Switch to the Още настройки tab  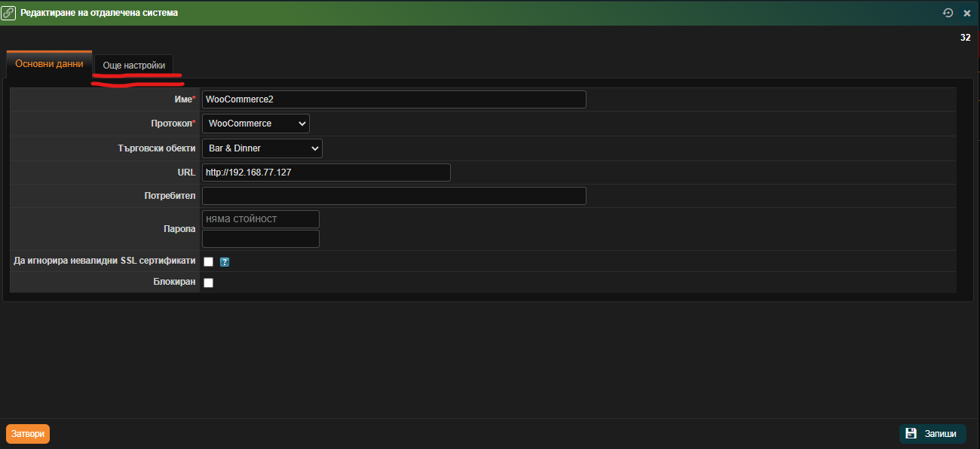[134, 66]
